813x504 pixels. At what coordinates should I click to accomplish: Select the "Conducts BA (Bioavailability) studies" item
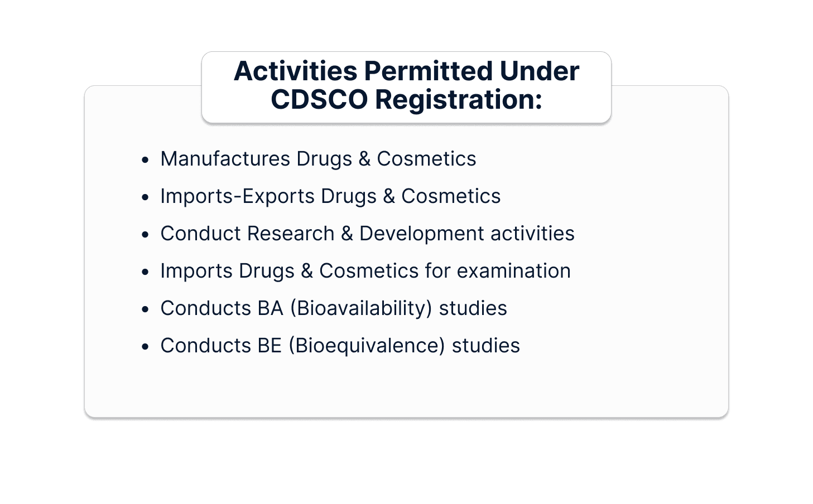tap(334, 308)
